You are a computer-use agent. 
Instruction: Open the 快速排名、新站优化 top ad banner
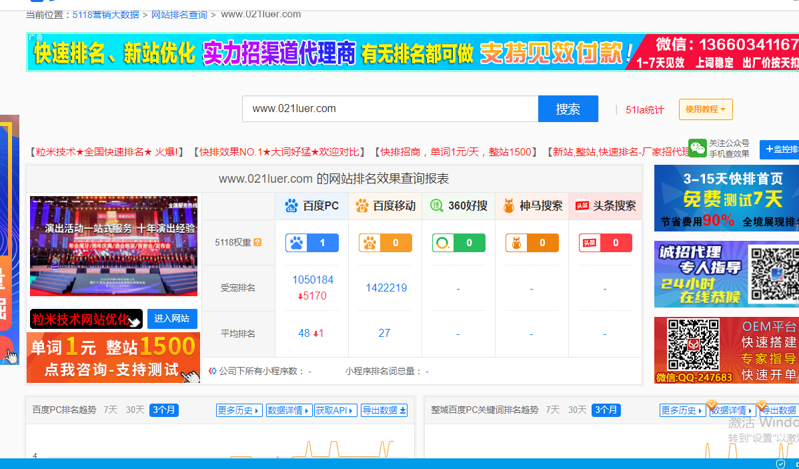pyautogui.click(x=412, y=52)
